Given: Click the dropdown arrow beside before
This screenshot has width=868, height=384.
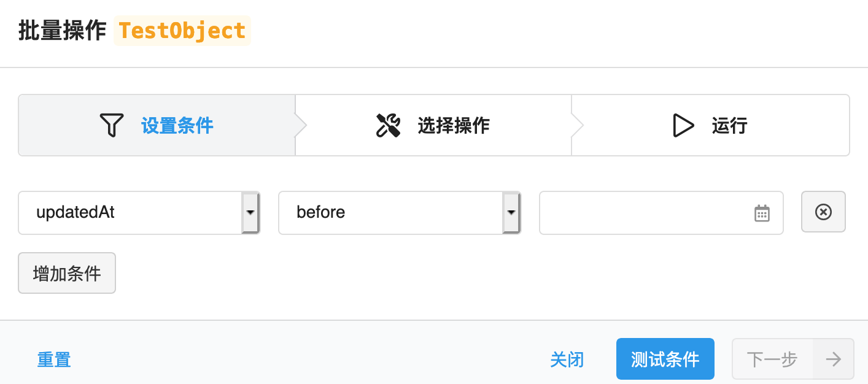Looking at the screenshot, I should [x=511, y=212].
